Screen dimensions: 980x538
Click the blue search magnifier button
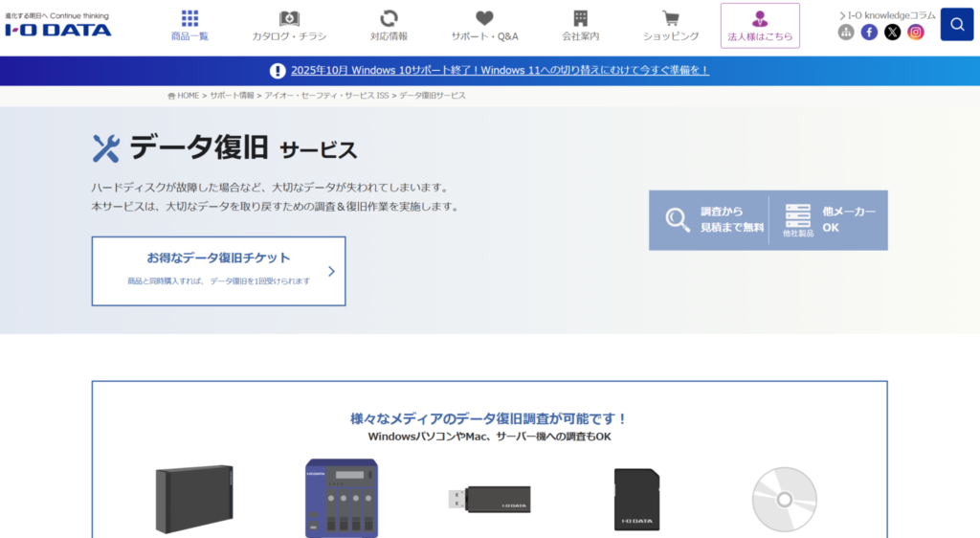(x=956, y=24)
